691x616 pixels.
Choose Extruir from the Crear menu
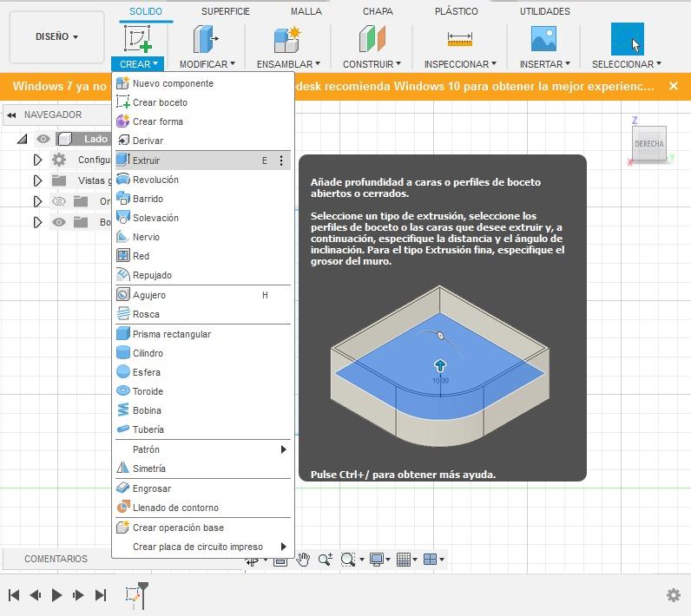tap(203, 161)
